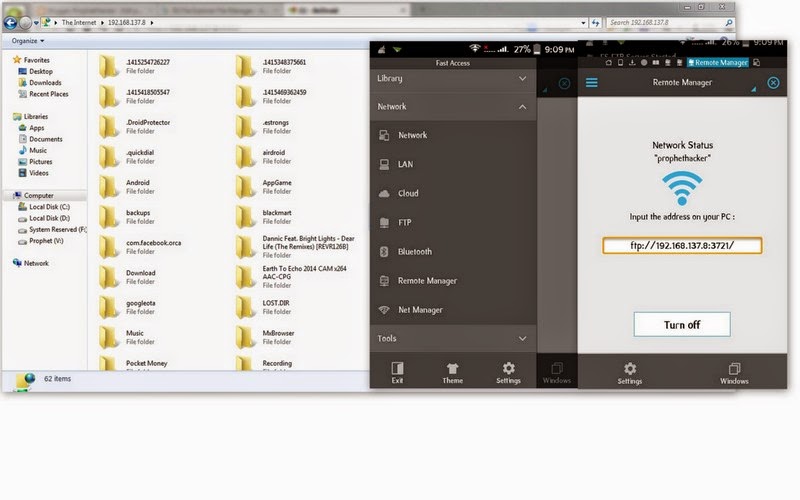The image size is (800, 500).
Task: Open Bluetooth in Fast Access menu
Action: pos(453,252)
